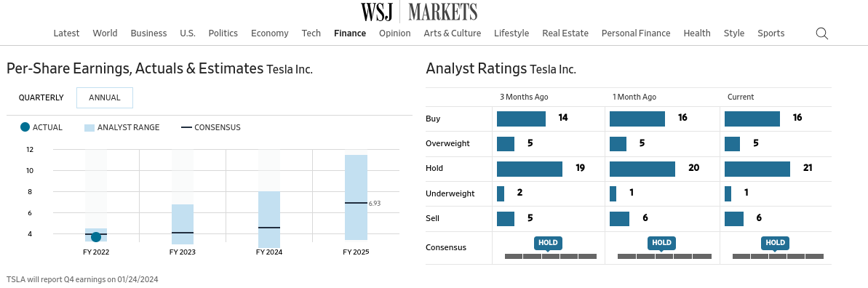Go to the Tech navigation item
Image resolution: width=868 pixels, height=288 pixels.
(x=311, y=33)
